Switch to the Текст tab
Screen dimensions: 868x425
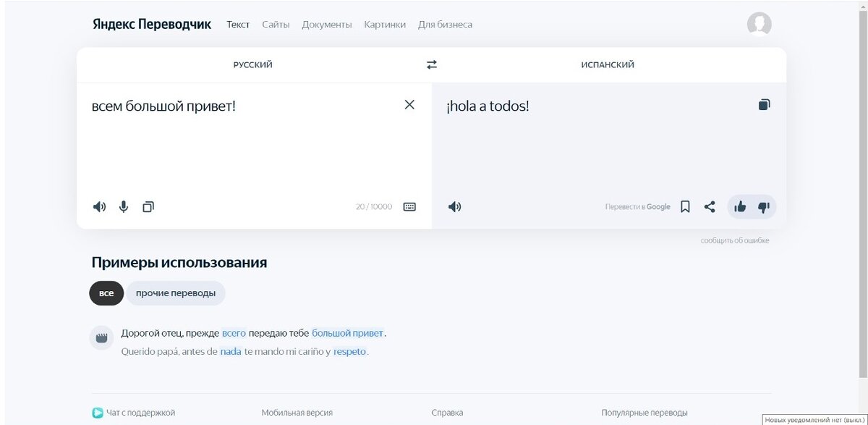point(238,25)
